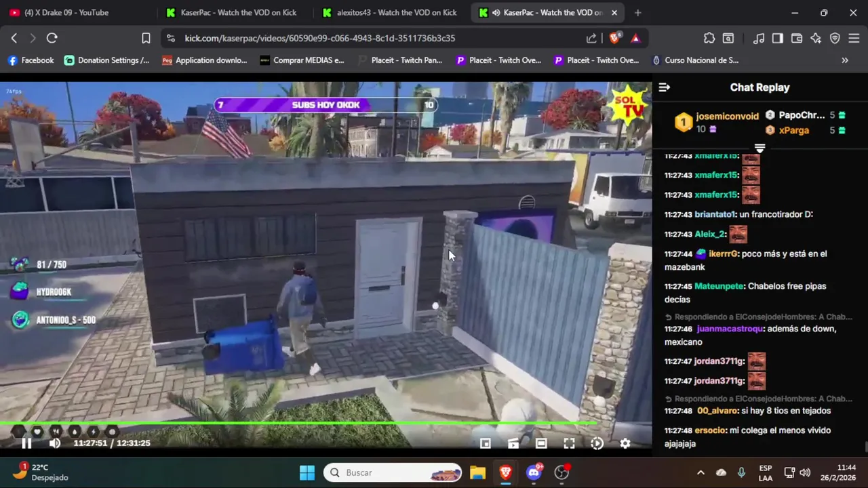View site information next to the URL

(x=170, y=39)
